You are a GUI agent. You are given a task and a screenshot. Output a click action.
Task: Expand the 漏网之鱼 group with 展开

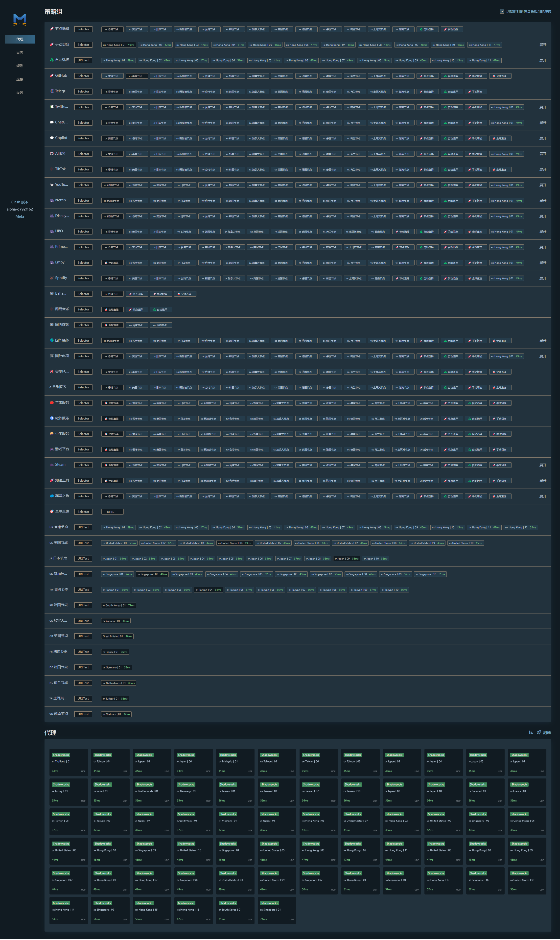point(542,496)
